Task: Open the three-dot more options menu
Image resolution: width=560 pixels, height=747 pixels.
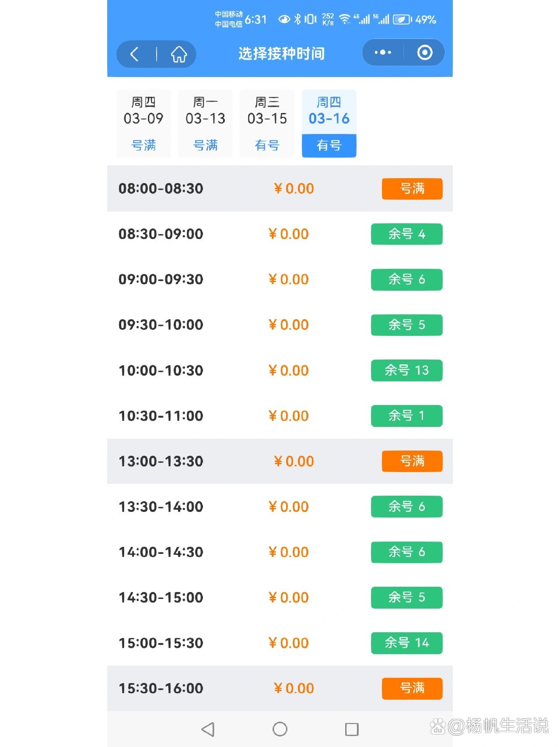Action: [383, 53]
